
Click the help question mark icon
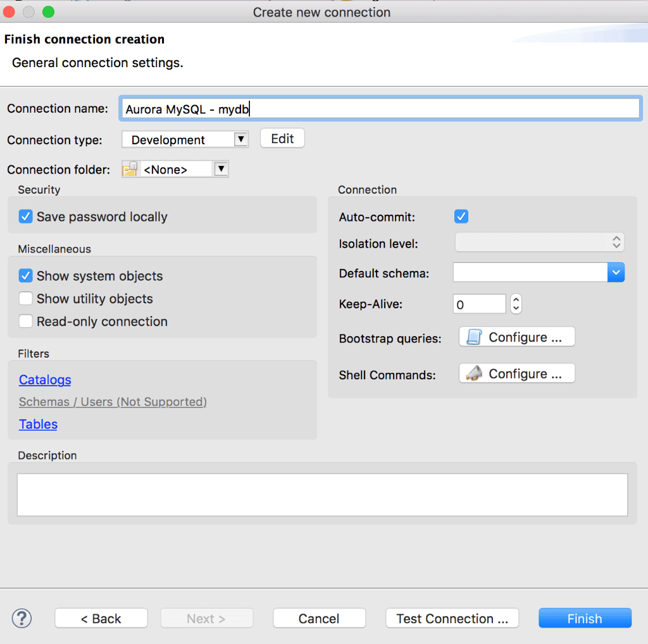22,619
